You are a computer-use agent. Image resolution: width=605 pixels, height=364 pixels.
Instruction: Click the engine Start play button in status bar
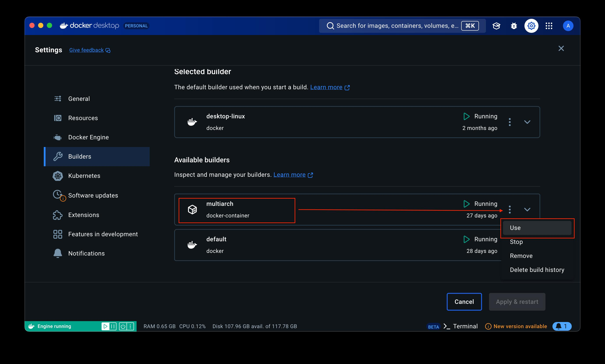(105, 326)
